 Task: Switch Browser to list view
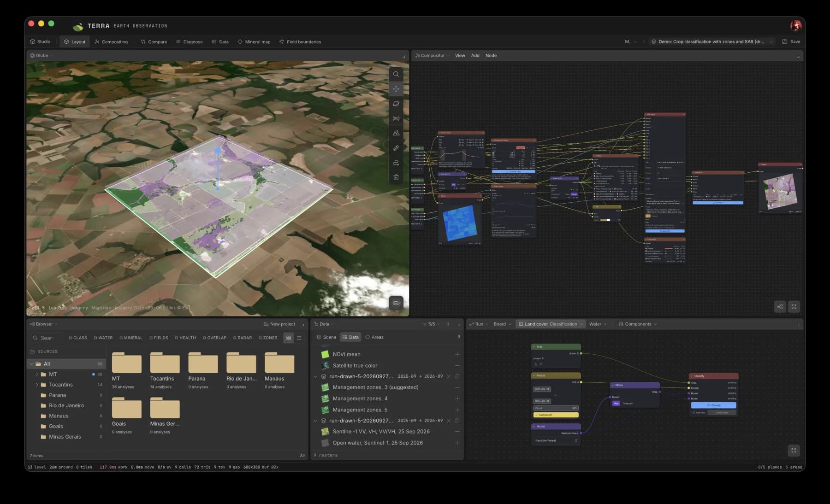pos(299,338)
